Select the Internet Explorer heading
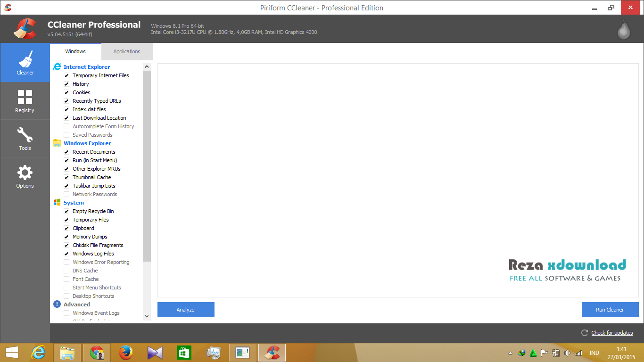 (x=87, y=67)
